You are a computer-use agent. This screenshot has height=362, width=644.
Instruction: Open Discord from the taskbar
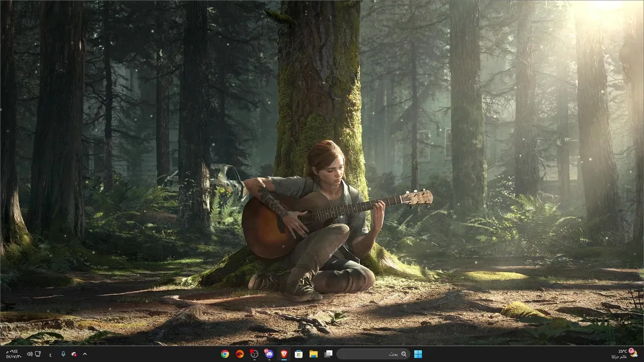[x=269, y=354]
